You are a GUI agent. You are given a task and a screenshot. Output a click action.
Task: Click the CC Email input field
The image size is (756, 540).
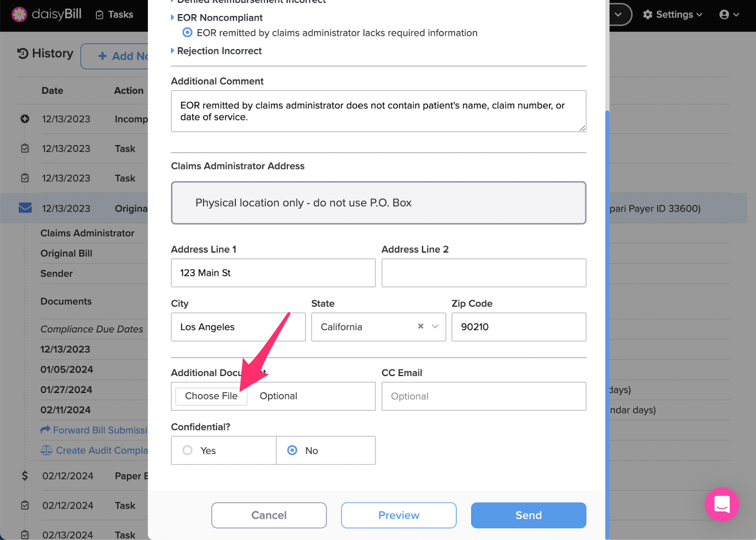pyautogui.click(x=484, y=396)
